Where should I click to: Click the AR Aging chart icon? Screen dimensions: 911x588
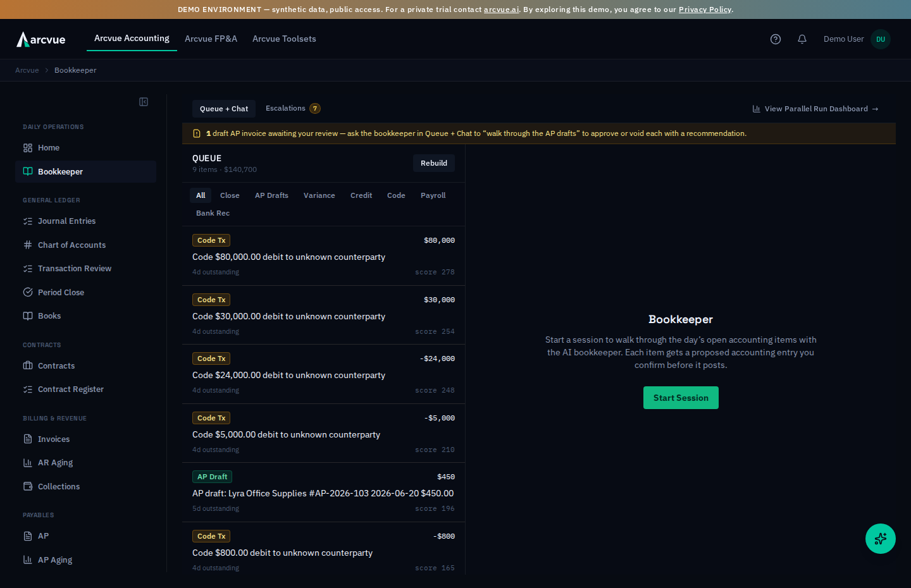[28, 463]
